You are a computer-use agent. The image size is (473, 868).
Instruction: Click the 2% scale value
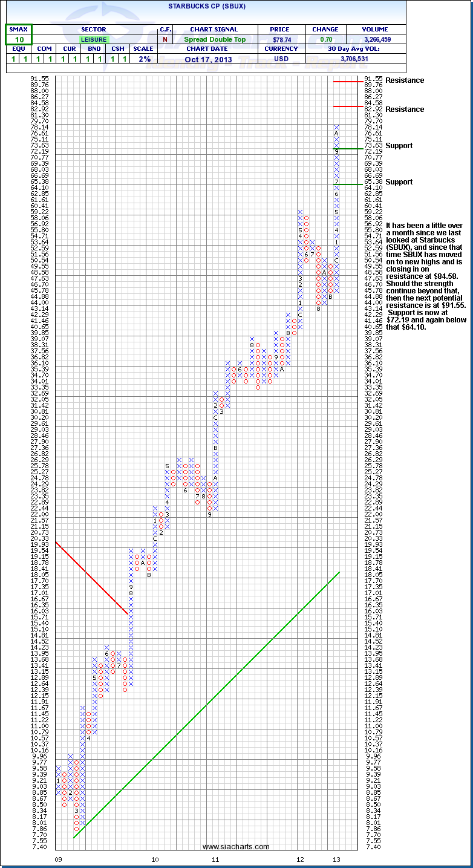pyautogui.click(x=143, y=59)
